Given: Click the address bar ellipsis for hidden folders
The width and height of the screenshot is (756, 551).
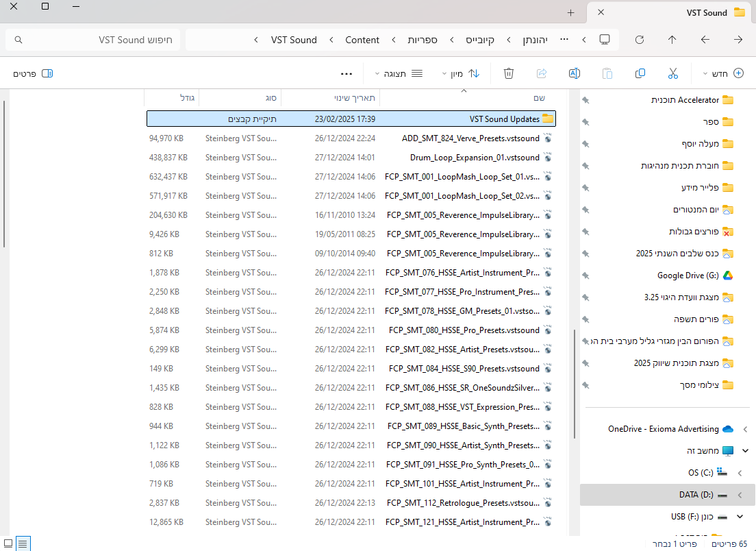Looking at the screenshot, I should point(564,40).
